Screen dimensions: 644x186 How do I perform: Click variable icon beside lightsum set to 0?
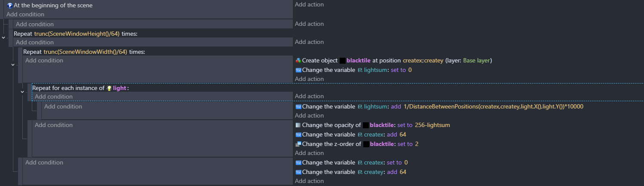pyautogui.click(x=298, y=70)
